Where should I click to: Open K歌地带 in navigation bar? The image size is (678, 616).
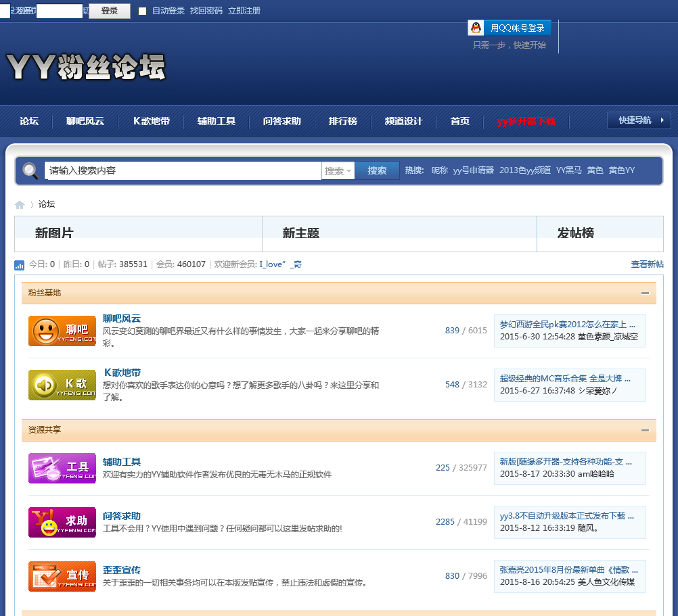152,121
